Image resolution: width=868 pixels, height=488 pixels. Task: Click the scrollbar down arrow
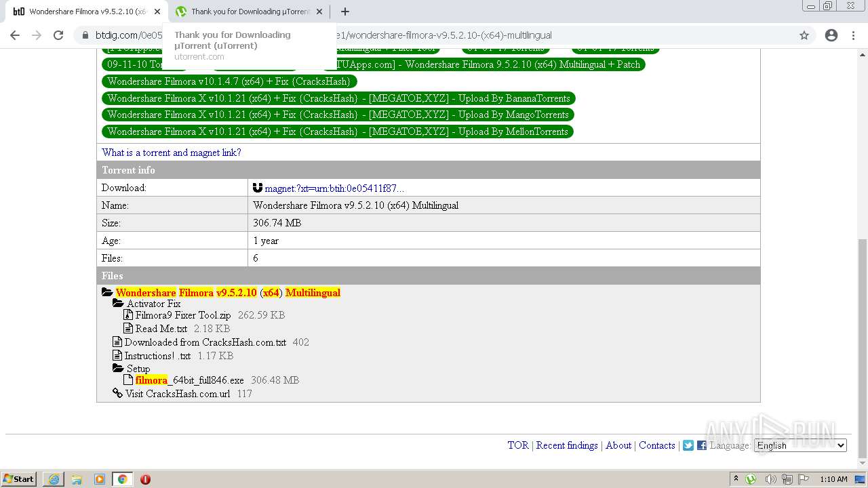pos(863,464)
